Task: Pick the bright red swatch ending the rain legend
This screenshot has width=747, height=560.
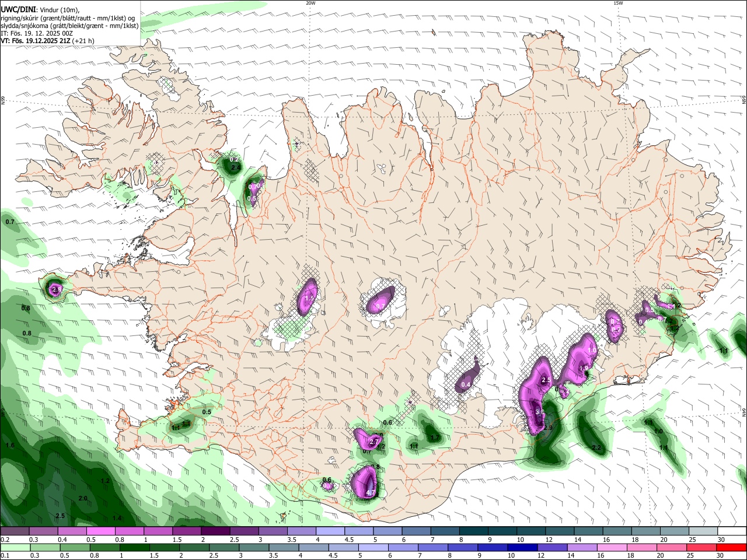Action: coord(732,548)
